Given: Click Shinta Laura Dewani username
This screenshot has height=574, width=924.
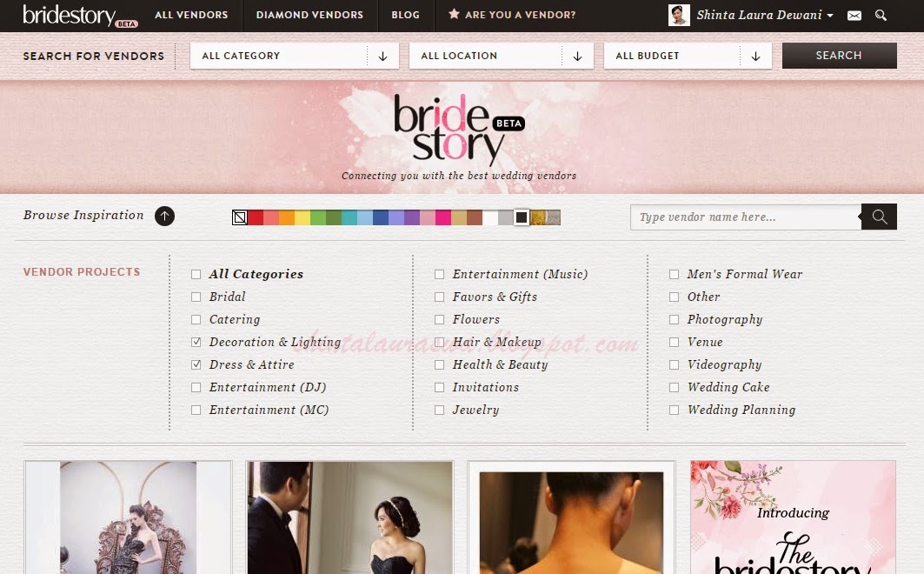Looking at the screenshot, I should 759,16.
